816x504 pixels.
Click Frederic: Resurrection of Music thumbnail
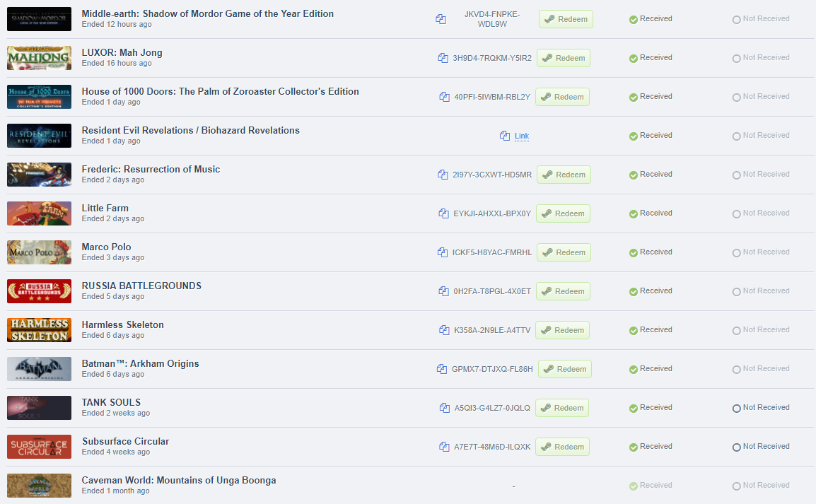(39, 175)
